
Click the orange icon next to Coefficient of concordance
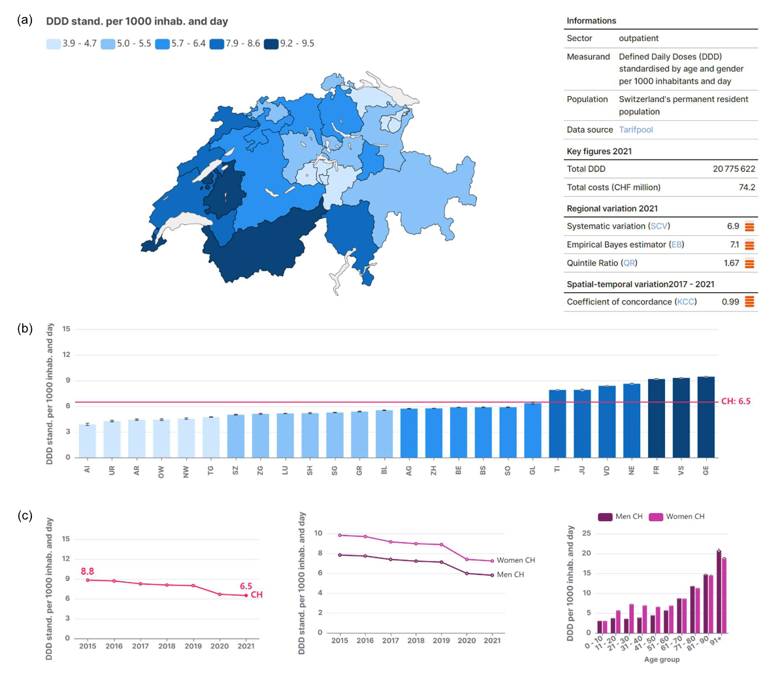pyautogui.click(x=749, y=302)
